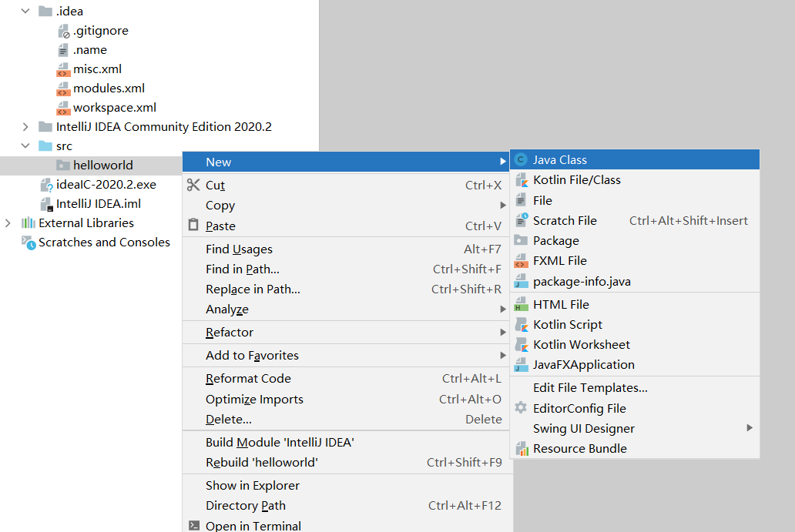Click the FXML File icon
This screenshot has width=795, height=532.
click(x=523, y=260)
